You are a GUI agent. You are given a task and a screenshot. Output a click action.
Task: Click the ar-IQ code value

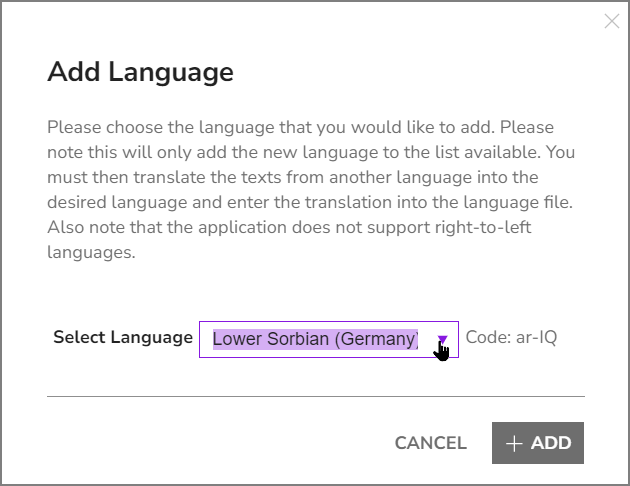536,337
